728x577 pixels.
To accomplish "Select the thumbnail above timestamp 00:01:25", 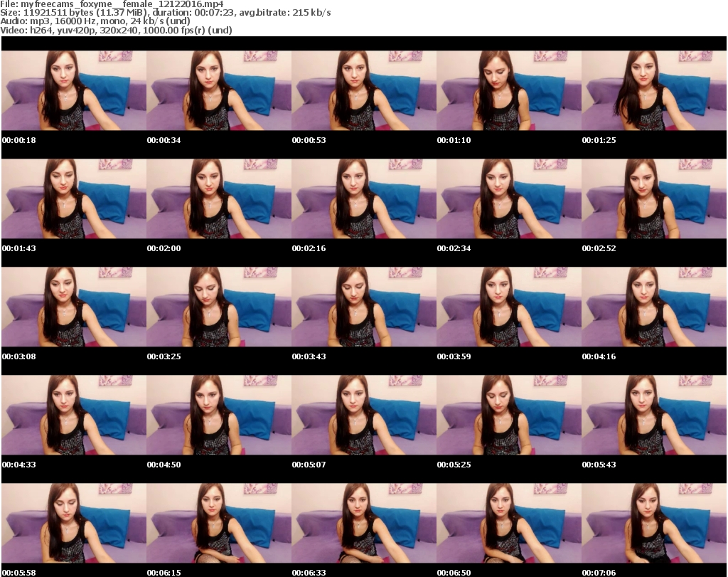I will 654,90.
